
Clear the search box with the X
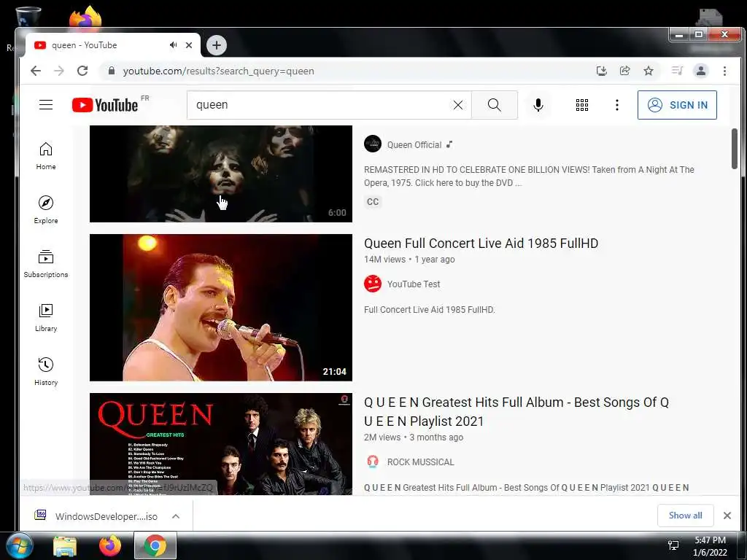tap(458, 105)
